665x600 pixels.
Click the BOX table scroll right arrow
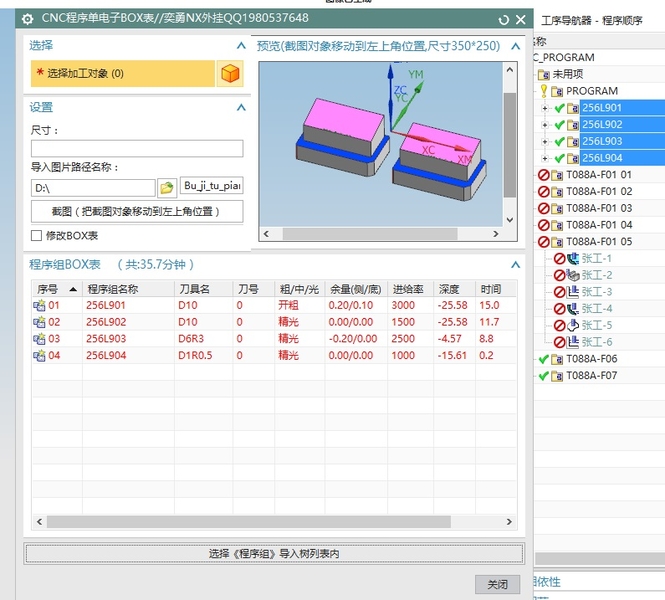pyautogui.click(x=509, y=522)
